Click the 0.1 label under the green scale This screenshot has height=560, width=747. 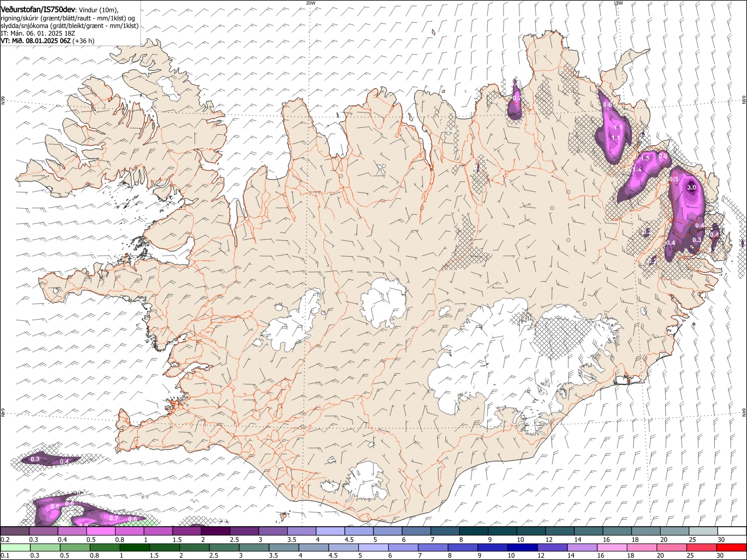pos(4,555)
